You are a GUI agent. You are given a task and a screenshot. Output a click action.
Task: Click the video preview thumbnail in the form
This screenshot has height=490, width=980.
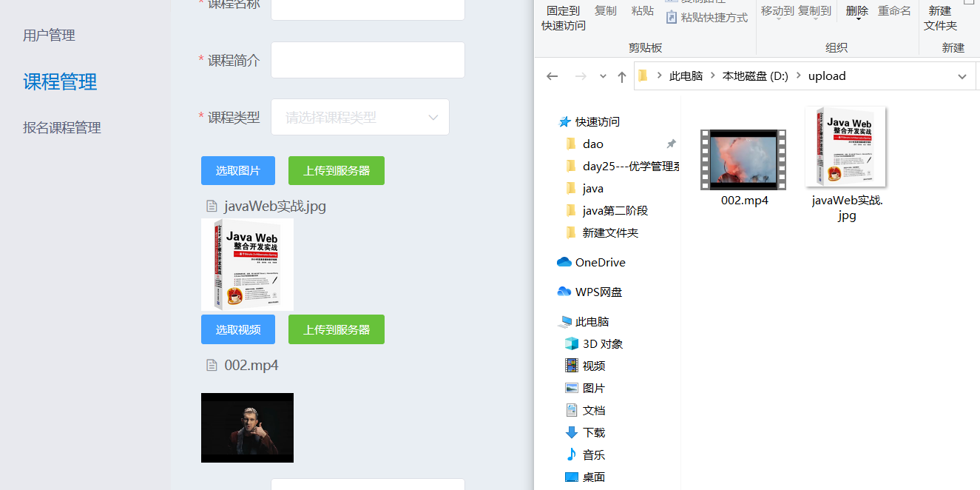247,428
